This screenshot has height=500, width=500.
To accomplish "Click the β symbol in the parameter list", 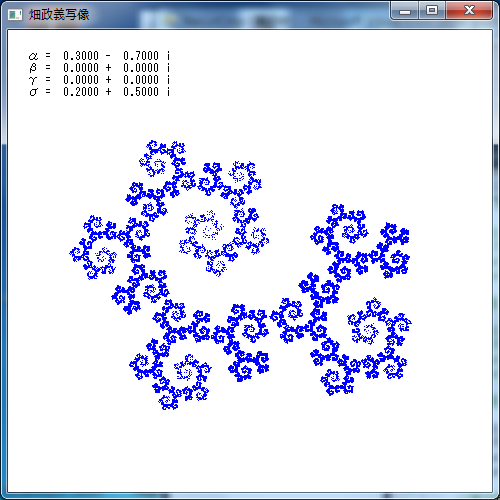I will click(33, 68).
